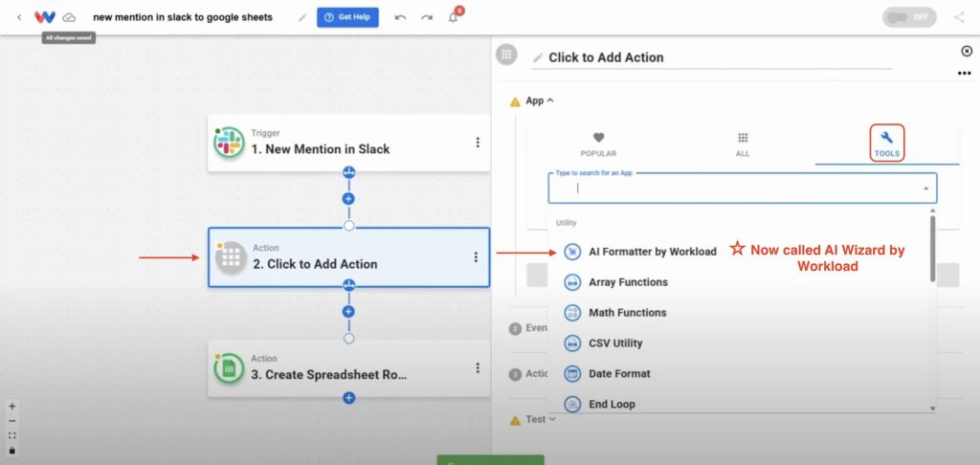This screenshot has width=980, height=465.
Task: Switch to the Popular tab
Action: click(x=598, y=145)
